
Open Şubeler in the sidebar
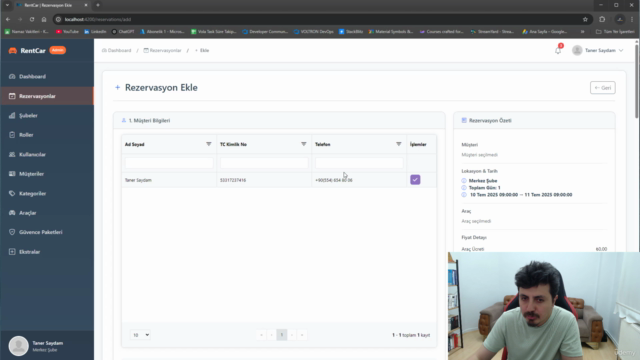(47, 116)
